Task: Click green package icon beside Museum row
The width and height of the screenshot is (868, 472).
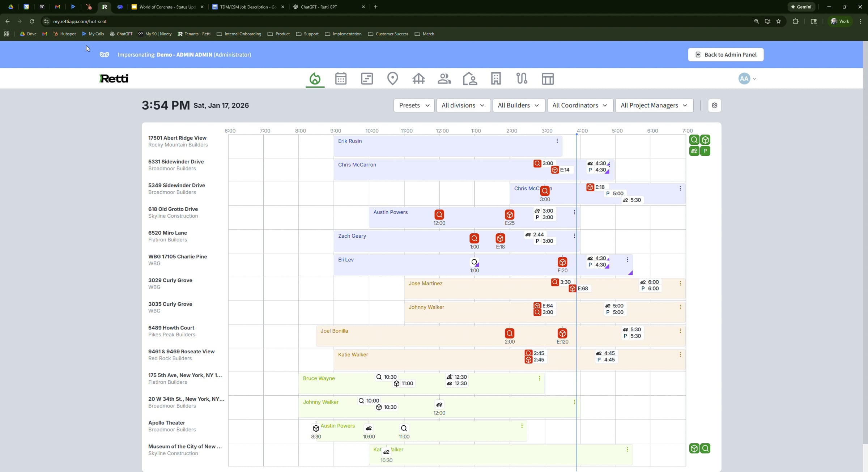Action: [694, 448]
